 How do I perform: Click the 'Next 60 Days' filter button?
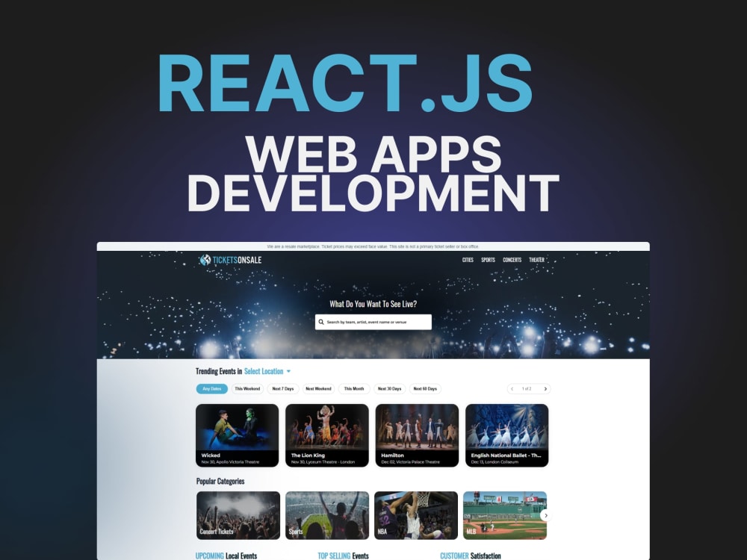426,388
